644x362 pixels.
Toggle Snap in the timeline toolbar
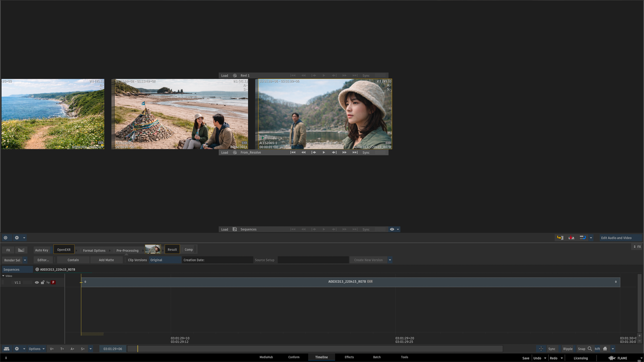[581, 349]
